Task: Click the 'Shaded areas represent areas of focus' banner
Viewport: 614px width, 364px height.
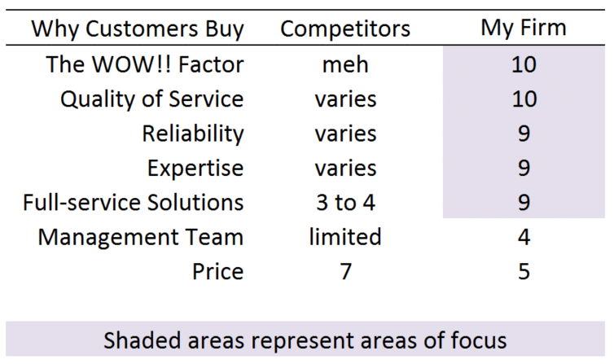Action: pos(305,339)
